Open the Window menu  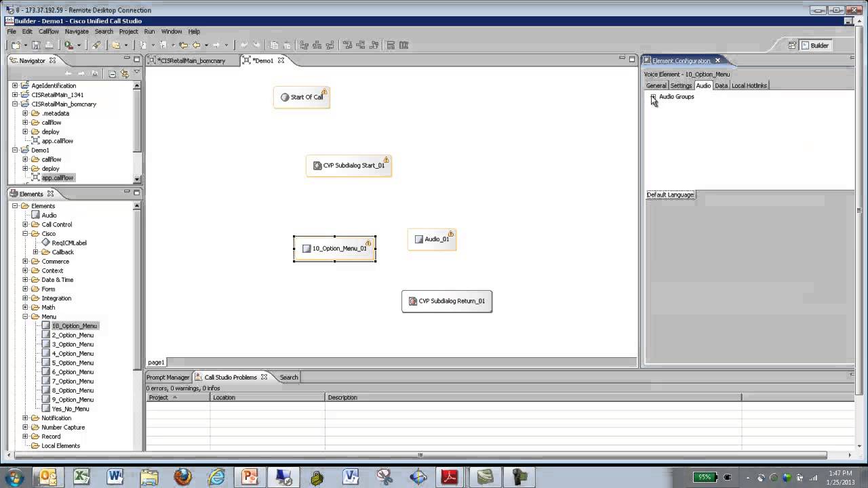pyautogui.click(x=172, y=31)
